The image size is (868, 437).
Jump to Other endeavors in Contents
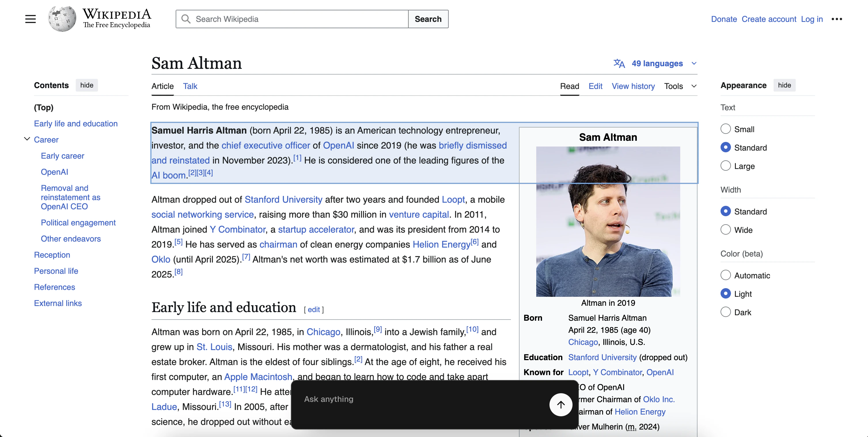coord(71,239)
